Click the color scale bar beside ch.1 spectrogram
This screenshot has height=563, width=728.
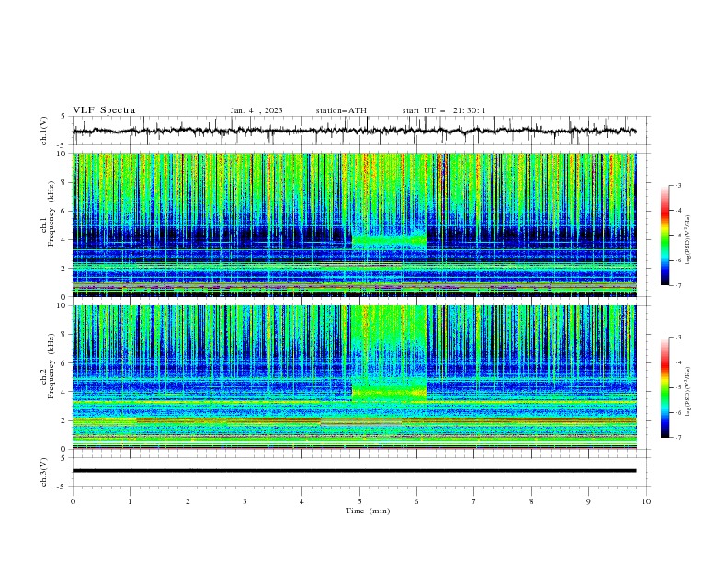pos(665,236)
